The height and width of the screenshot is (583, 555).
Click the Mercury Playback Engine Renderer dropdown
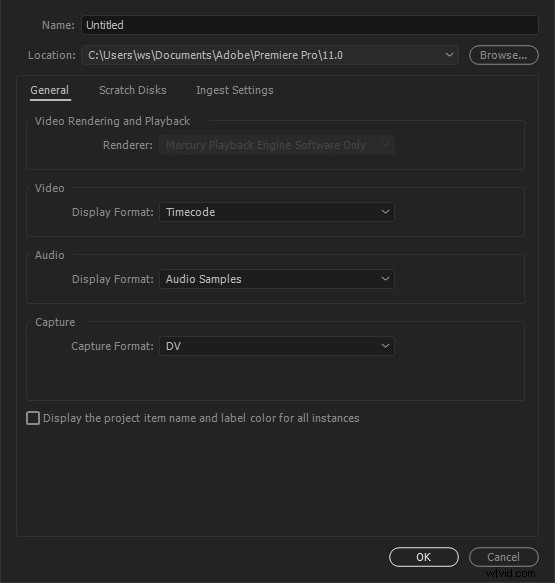tap(277, 145)
